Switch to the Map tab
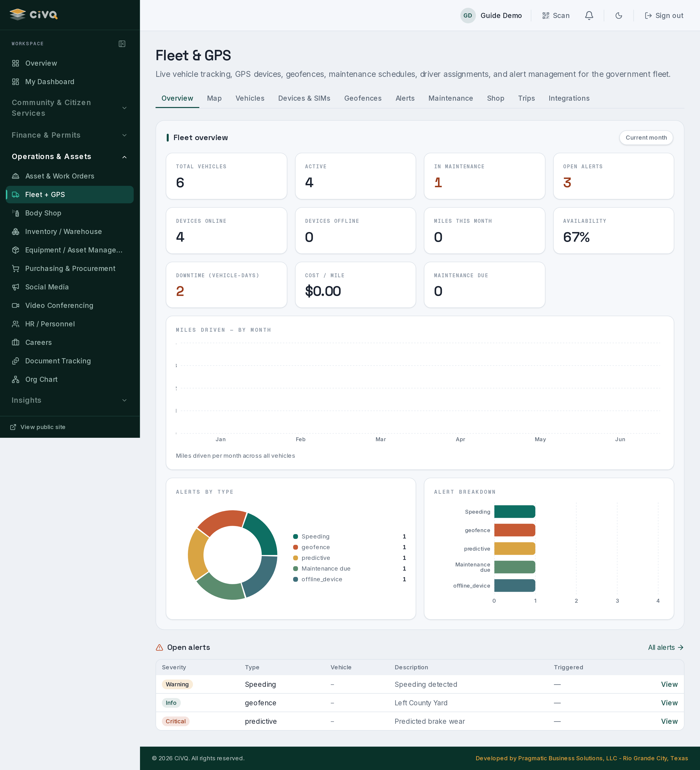 214,98
